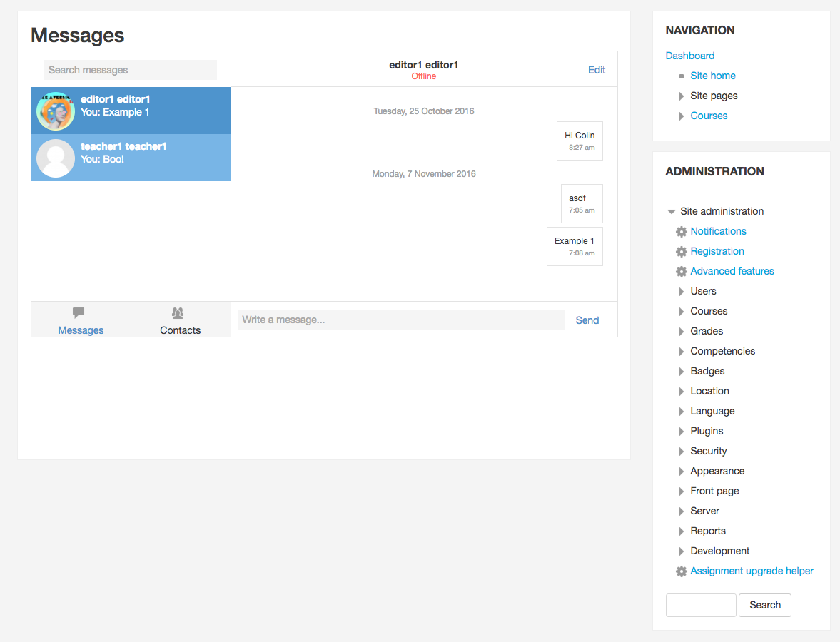The height and width of the screenshot is (642, 840).
Task: Expand the Users administration section
Action: coord(682,291)
